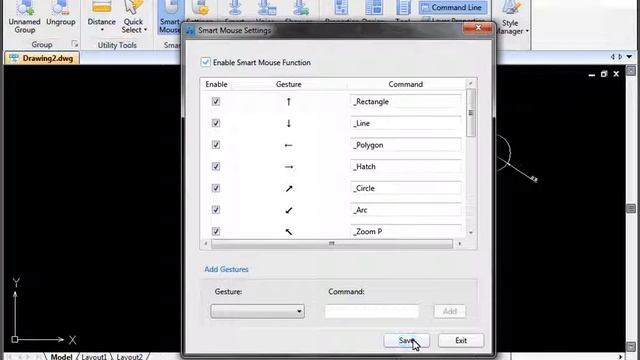Uncheck the _Line gesture enable box

(x=216, y=123)
